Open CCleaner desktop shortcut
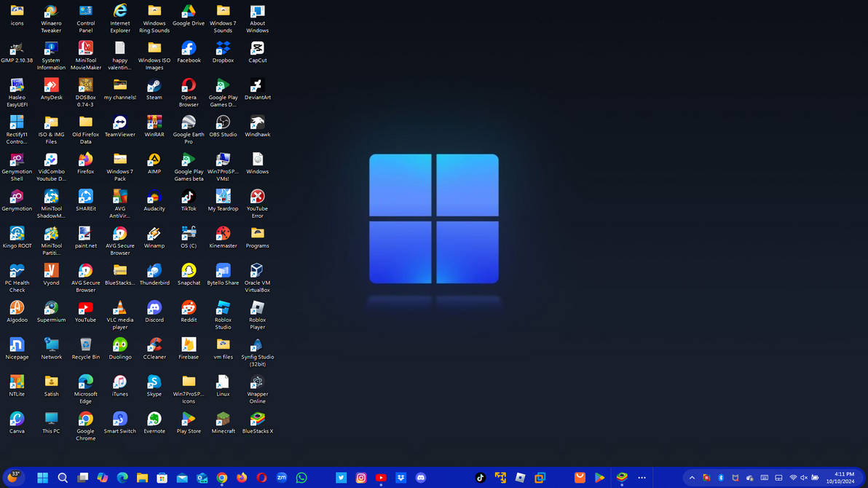The width and height of the screenshot is (868, 488). click(x=154, y=349)
